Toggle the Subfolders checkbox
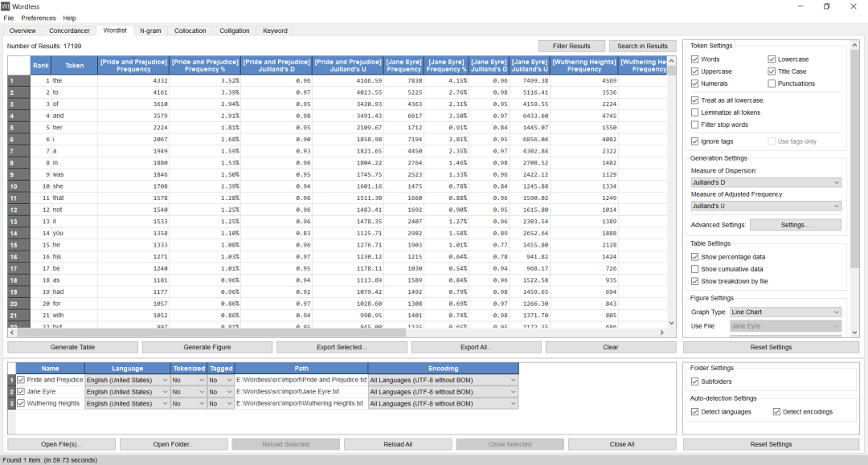This screenshot has width=868, height=465. (694, 381)
